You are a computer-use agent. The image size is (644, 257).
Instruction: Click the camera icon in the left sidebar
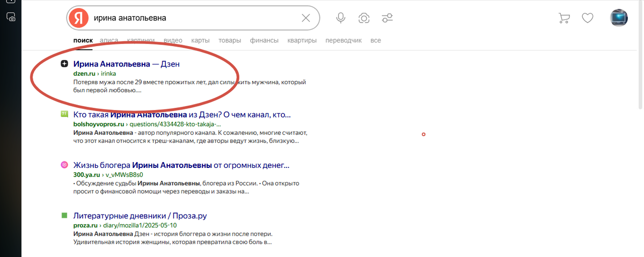pos(11,17)
